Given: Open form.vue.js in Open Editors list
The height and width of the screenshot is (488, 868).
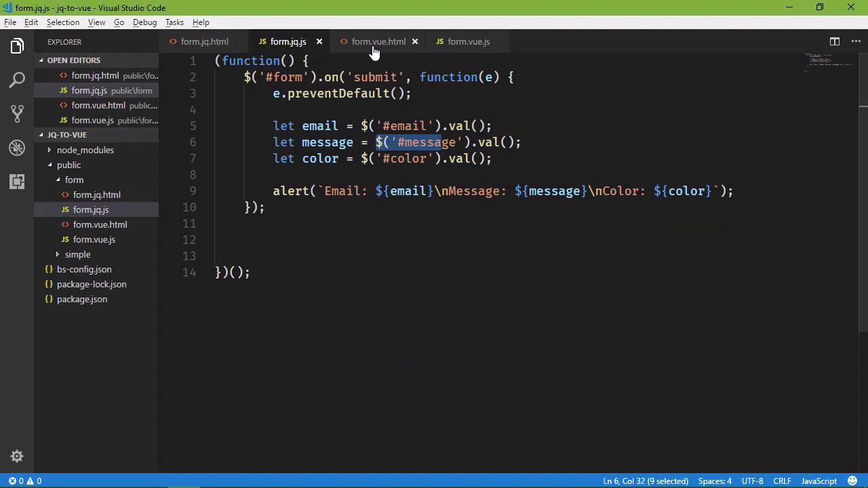Looking at the screenshot, I should 96,120.
